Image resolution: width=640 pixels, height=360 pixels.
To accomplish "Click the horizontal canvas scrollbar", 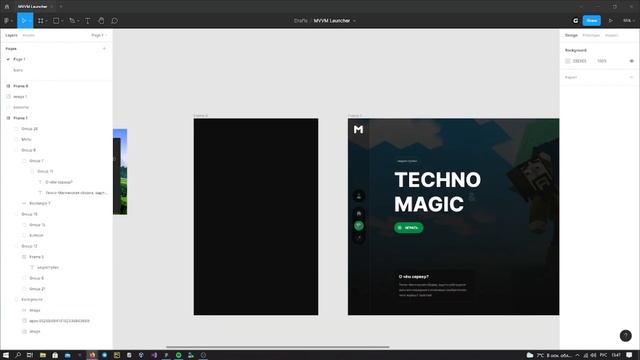I will pyautogui.click(x=278, y=347).
